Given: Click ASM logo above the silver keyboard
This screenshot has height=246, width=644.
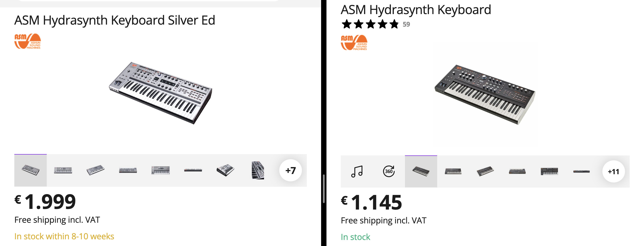Looking at the screenshot, I should pyautogui.click(x=28, y=41).
